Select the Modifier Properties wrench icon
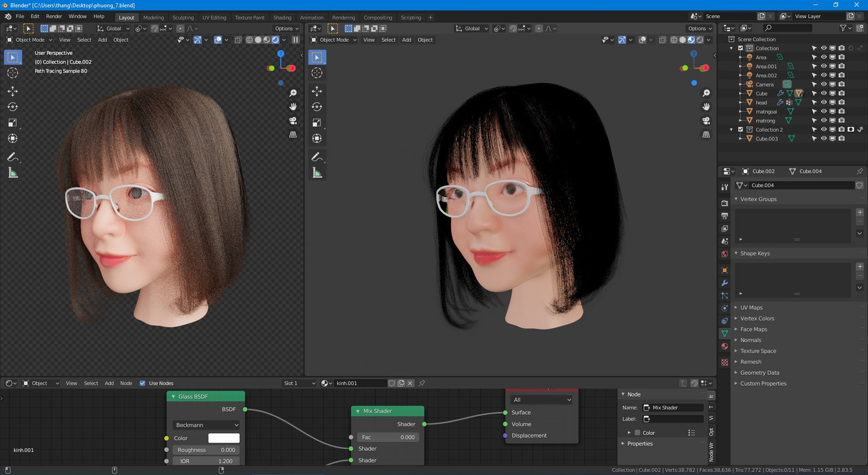This screenshot has width=868, height=475. (x=724, y=282)
